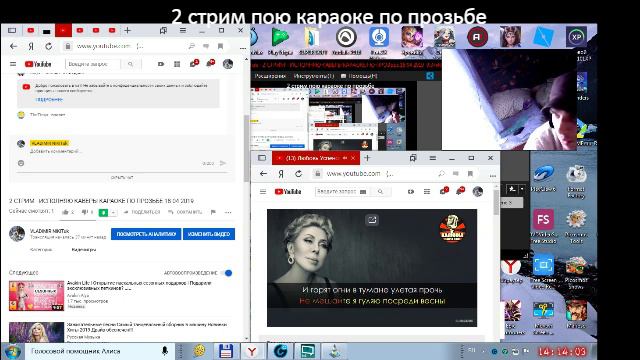Open create video icon in left YouTube
The image size is (640, 360).
point(161,64)
